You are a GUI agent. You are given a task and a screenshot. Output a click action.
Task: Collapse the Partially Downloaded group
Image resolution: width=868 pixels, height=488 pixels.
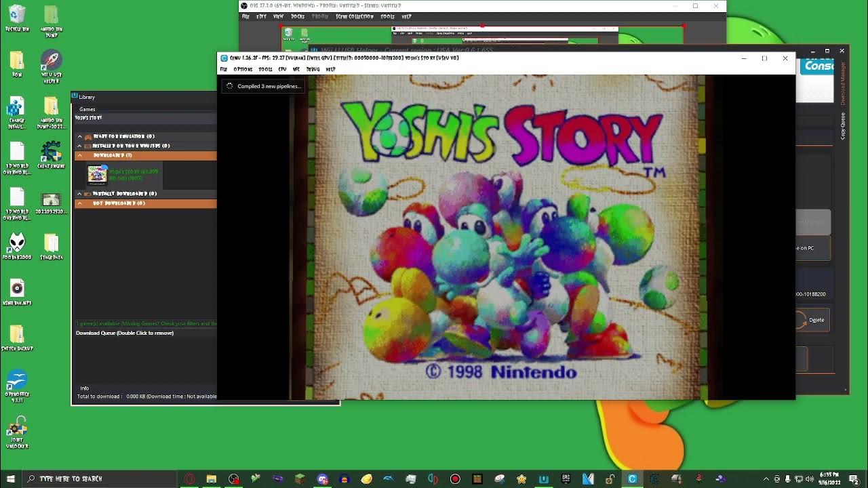tap(79, 194)
